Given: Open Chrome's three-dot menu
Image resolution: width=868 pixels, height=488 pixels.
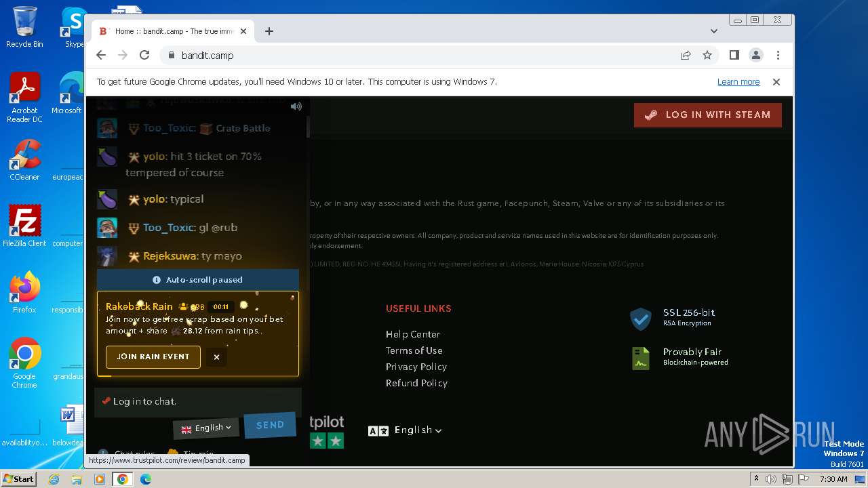Looking at the screenshot, I should 778,56.
